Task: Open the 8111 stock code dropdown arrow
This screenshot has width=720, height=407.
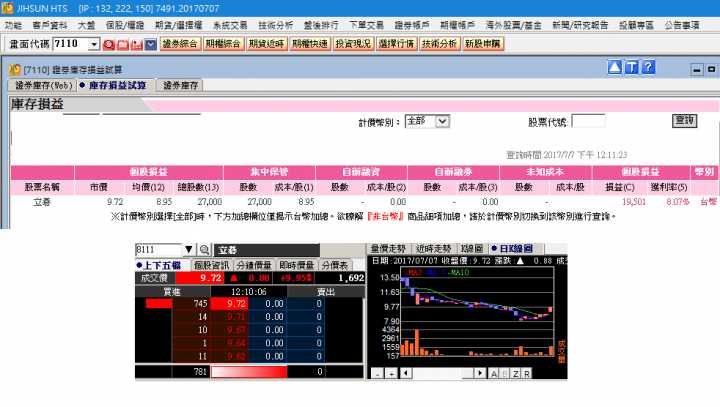Action: point(189,250)
